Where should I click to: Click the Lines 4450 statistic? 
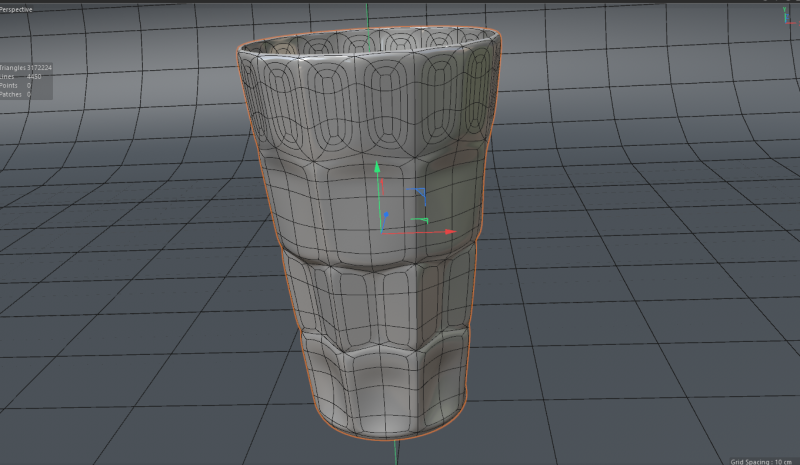pos(20,77)
